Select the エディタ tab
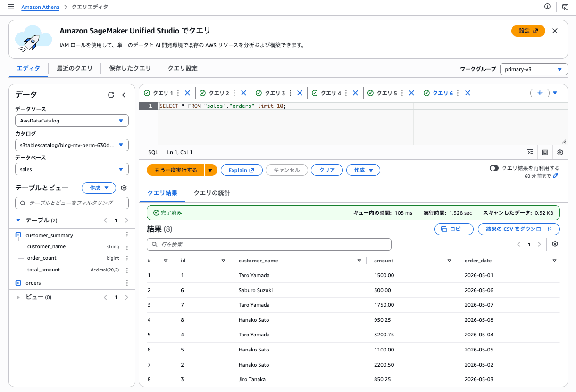The width and height of the screenshot is (576, 392). click(28, 68)
